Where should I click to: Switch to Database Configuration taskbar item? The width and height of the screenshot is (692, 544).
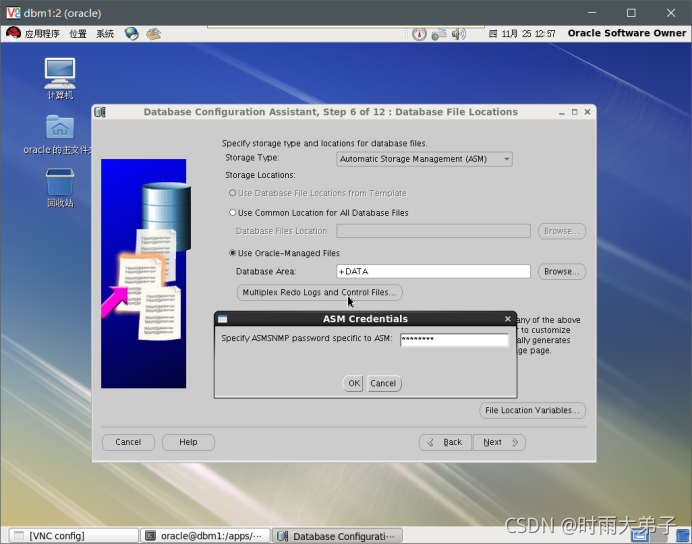[x=337, y=536]
